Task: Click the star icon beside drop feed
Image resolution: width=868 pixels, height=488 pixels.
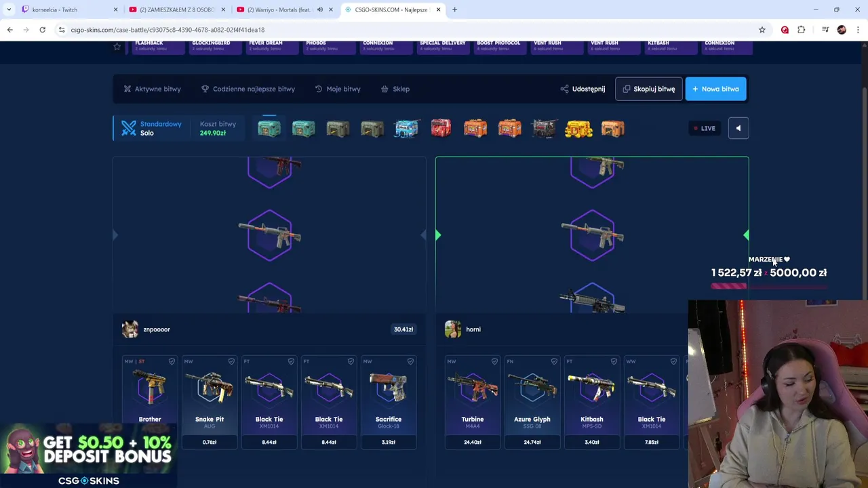Action: pyautogui.click(x=117, y=47)
